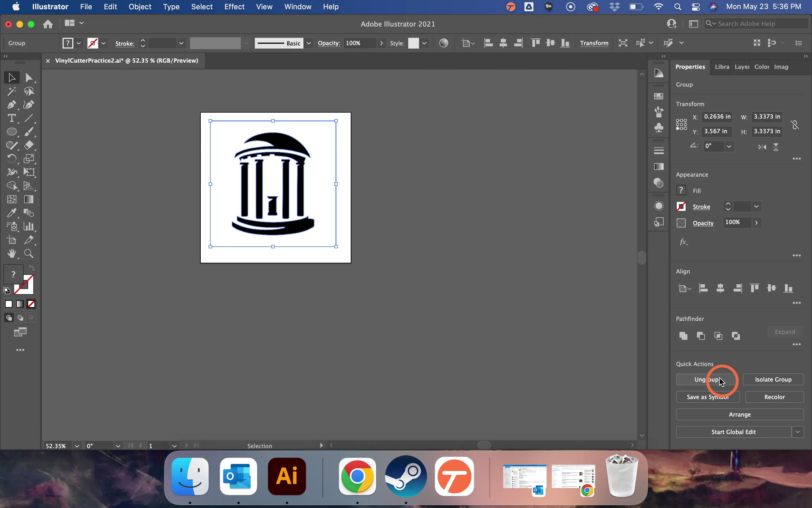Choose a transform reference point

coord(681,124)
